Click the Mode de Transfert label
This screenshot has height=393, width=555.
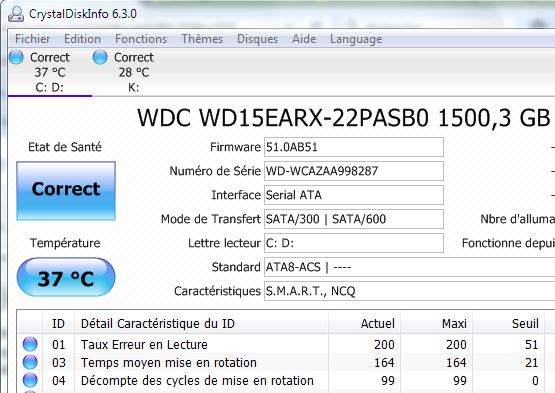[211, 219]
